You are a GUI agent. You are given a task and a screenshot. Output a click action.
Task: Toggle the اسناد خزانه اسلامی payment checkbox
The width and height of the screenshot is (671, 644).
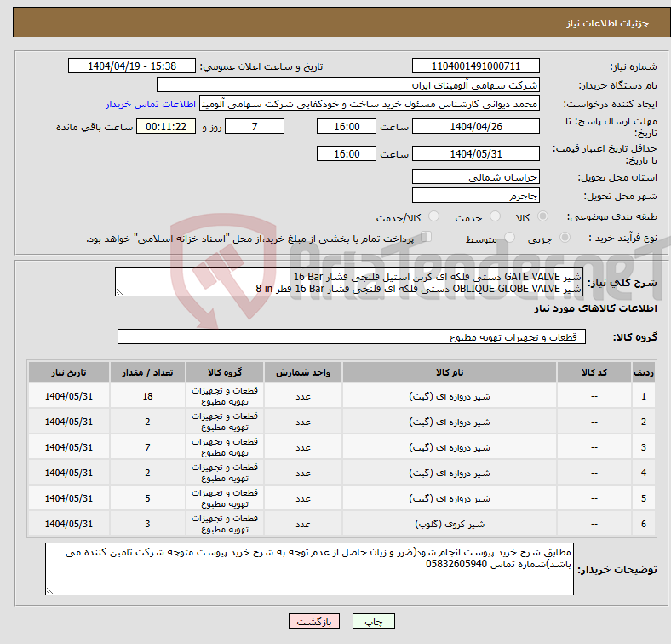tap(426, 237)
